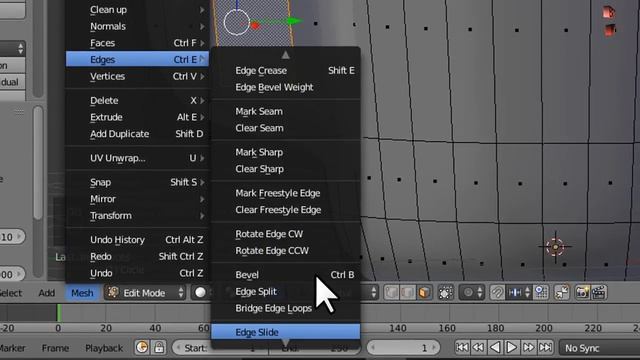Expand the Clean up submenu
The height and width of the screenshot is (360, 640).
(x=137, y=9)
